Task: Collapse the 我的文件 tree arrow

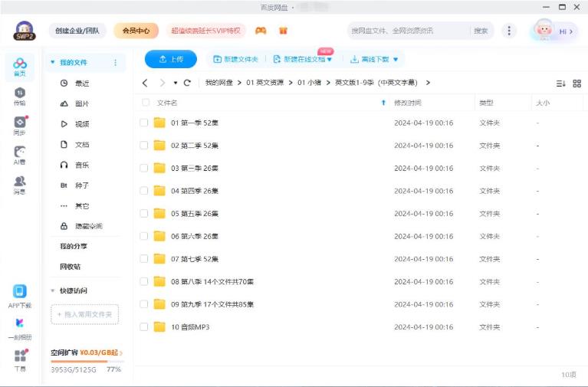Action: 52,62
